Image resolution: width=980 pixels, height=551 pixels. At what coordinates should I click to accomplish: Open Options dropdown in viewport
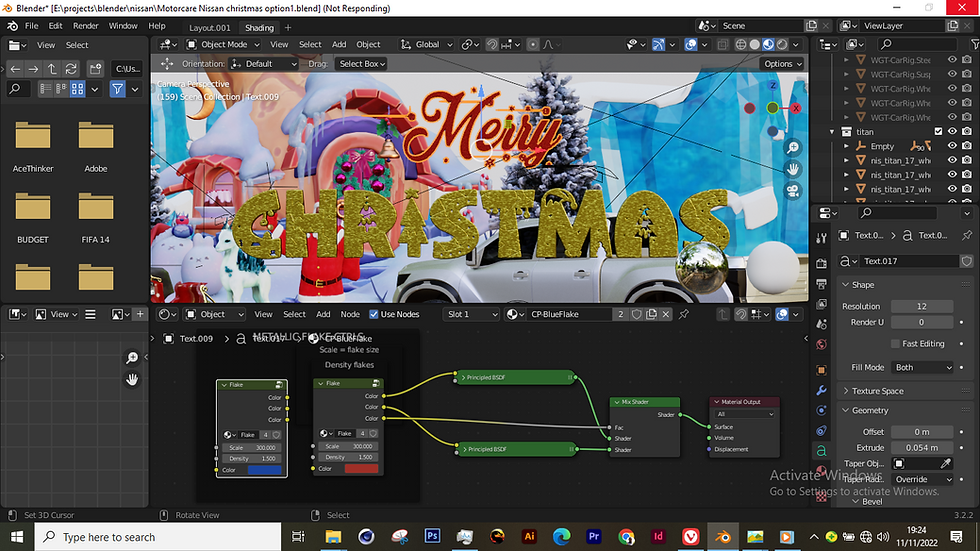[782, 64]
